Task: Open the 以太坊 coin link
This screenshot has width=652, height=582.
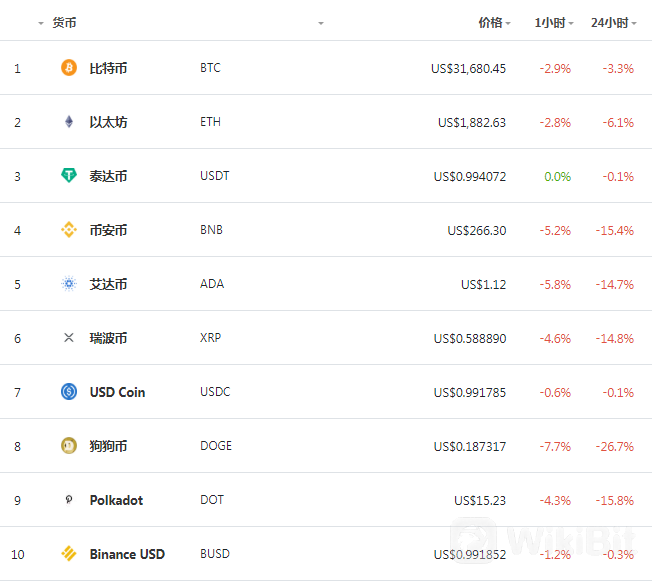Action: 108,122
